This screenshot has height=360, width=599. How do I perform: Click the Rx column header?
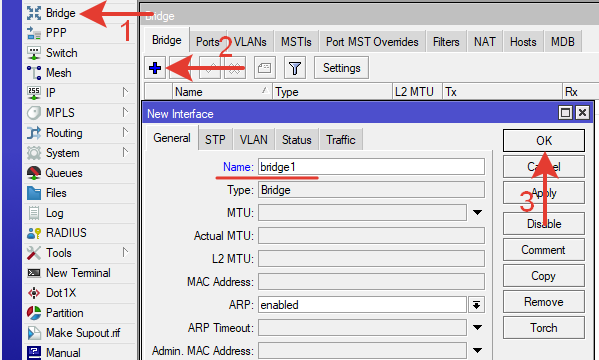point(581,92)
